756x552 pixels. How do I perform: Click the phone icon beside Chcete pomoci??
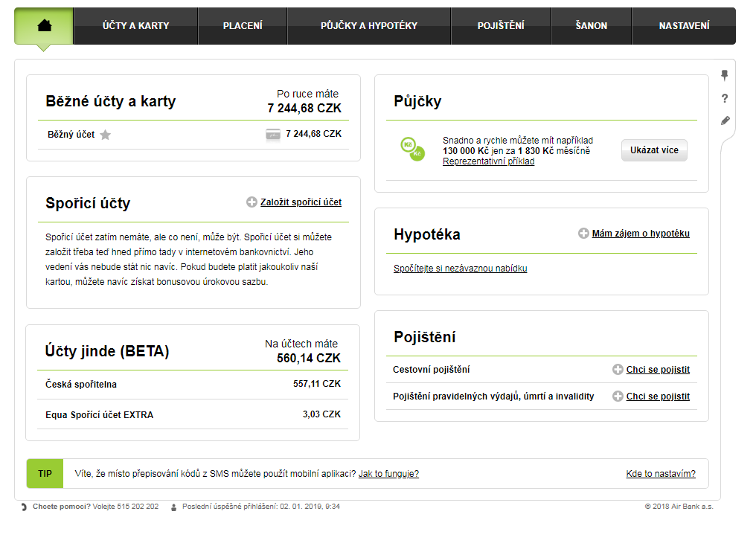click(24, 507)
